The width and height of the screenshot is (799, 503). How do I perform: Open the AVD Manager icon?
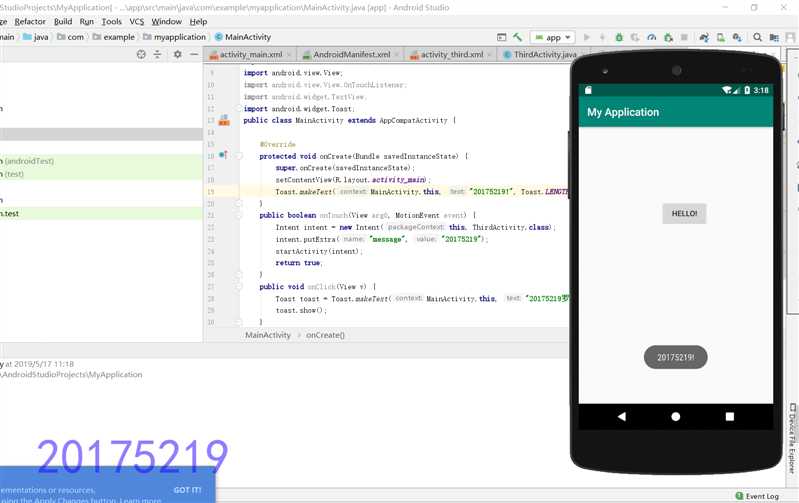(721, 37)
